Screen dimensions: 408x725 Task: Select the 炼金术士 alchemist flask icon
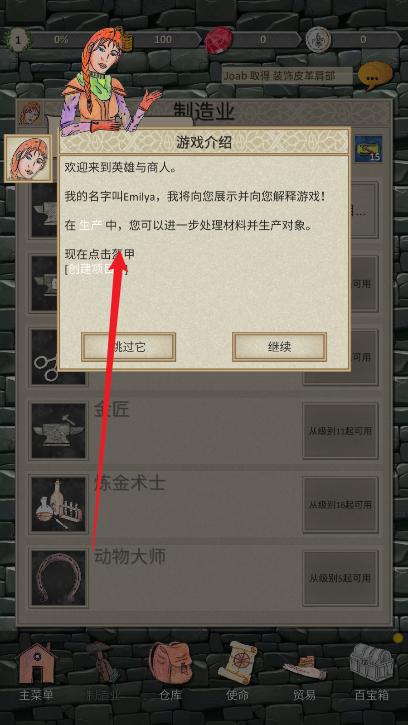(x=58, y=504)
